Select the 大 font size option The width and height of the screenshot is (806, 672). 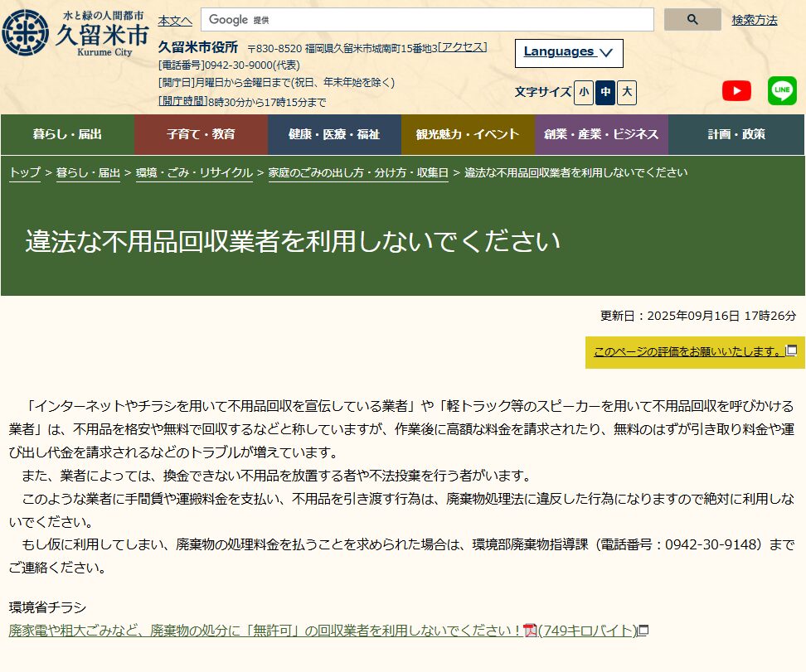[627, 94]
